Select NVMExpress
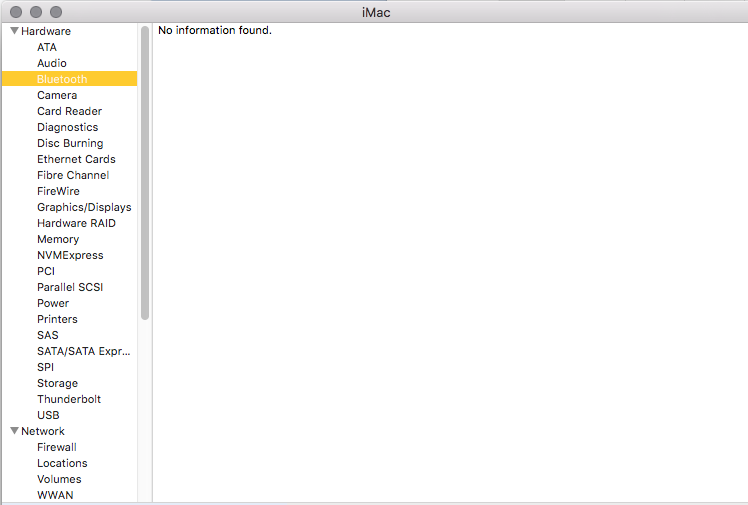 coord(70,255)
